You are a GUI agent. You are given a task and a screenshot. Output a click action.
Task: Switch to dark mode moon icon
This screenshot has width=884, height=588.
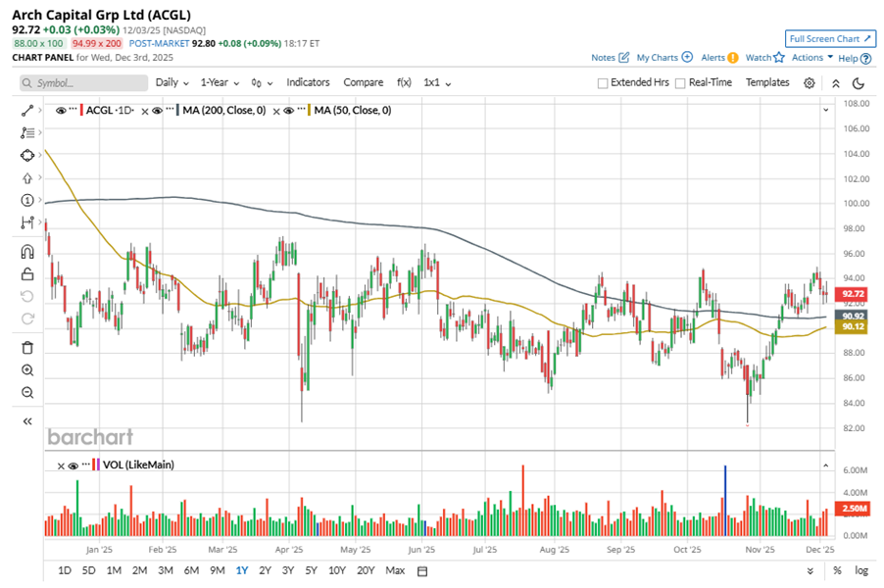[859, 83]
